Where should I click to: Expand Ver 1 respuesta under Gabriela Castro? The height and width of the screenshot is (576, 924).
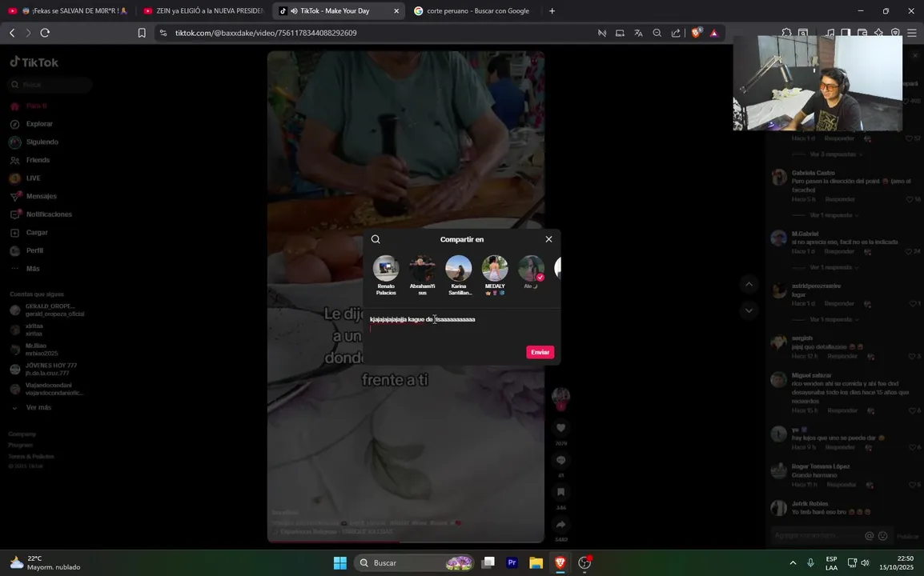(x=834, y=215)
